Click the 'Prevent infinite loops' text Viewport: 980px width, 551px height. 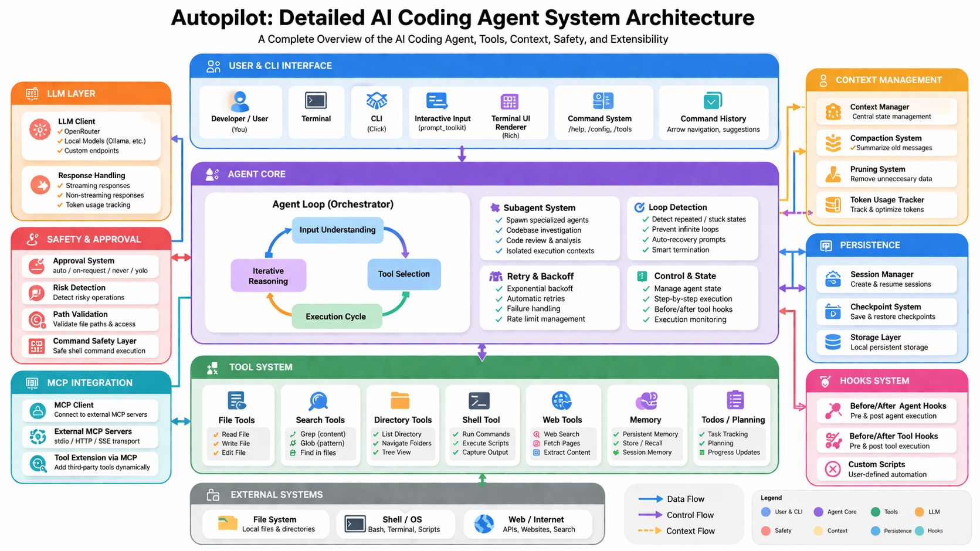685,229
